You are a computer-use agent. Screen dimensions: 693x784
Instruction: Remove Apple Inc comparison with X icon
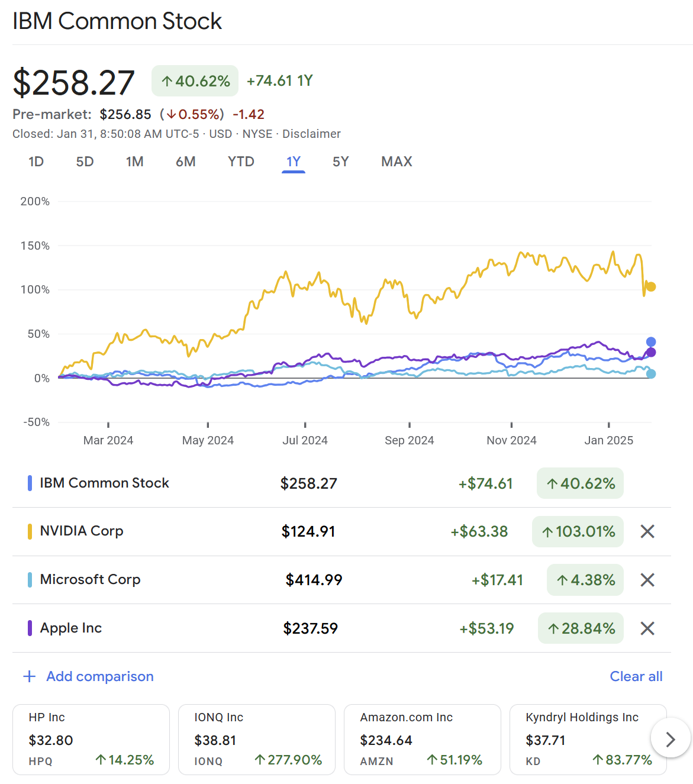click(647, 628)
